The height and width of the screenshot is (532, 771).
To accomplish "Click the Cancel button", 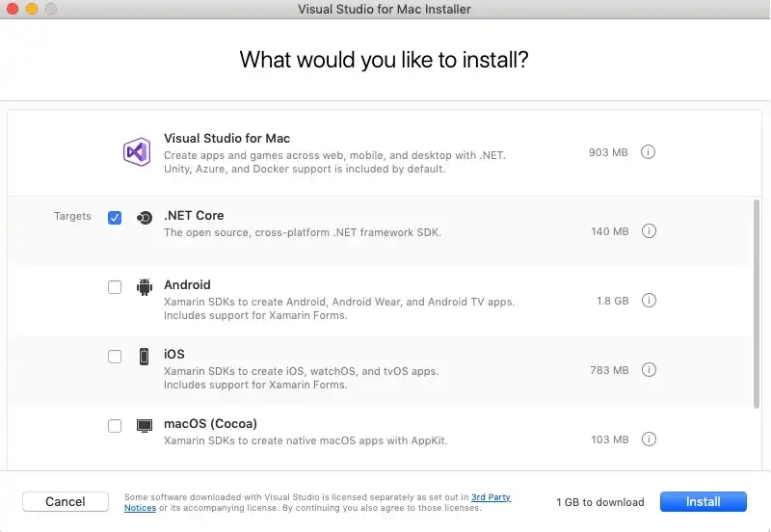I will click(66, 501).
